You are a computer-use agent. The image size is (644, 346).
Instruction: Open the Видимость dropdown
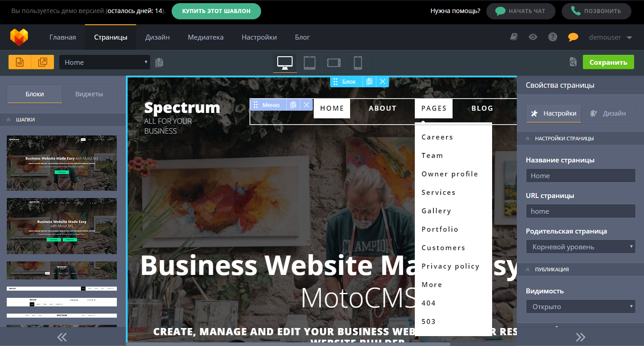click(580, 306)
